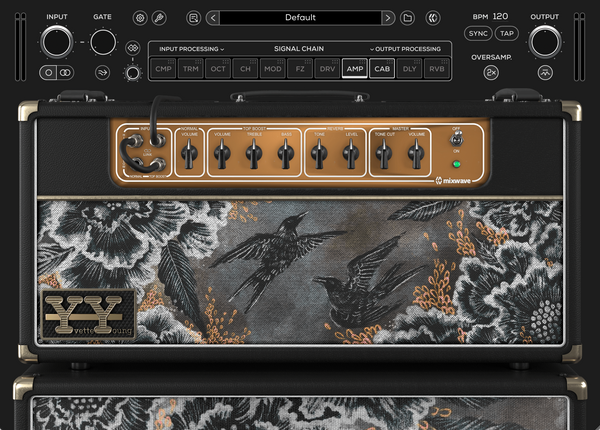Click the Output level knob
Screen dimensions: 600x430
545,42
